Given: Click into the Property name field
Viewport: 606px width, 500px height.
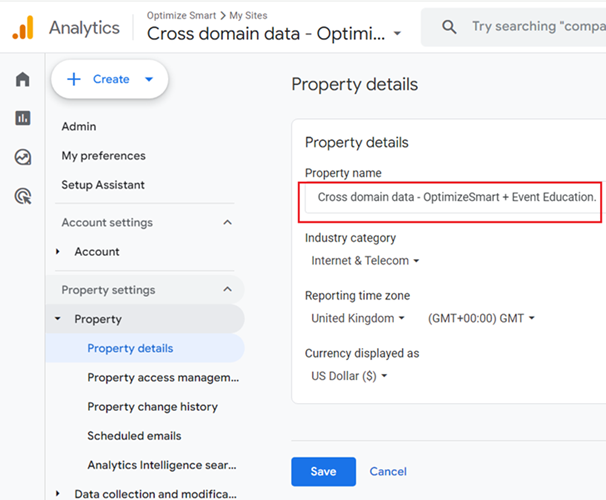Looking at the screenshot, I should (x=455, y=197).
